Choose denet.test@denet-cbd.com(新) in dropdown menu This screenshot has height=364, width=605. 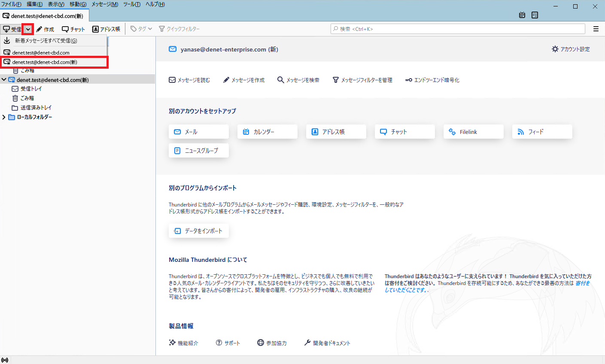point(53,62)
